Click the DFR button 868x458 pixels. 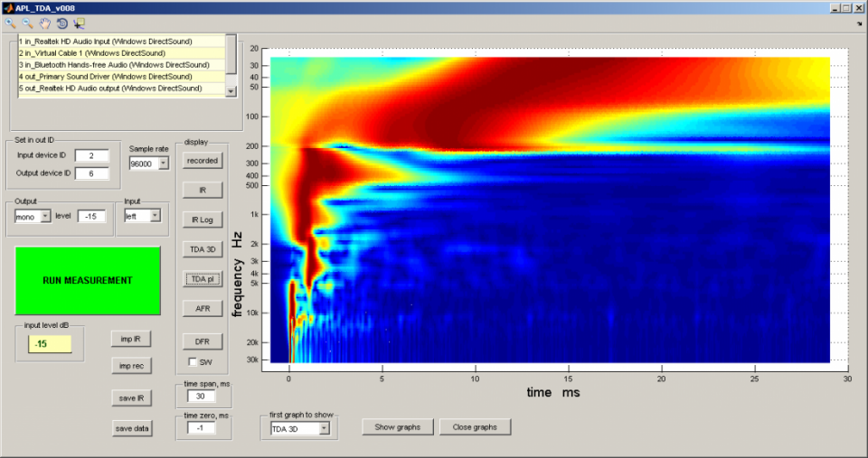point(203,341)
